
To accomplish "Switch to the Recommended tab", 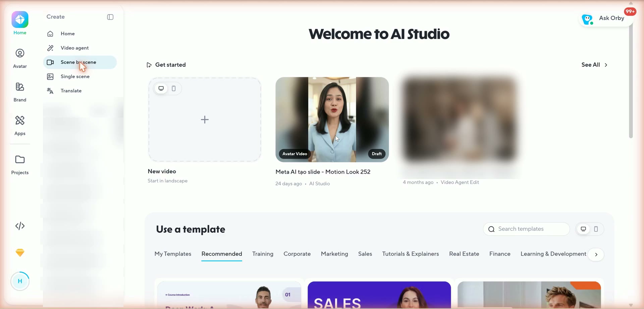I will pyautogui.click(x=222, y=254).
